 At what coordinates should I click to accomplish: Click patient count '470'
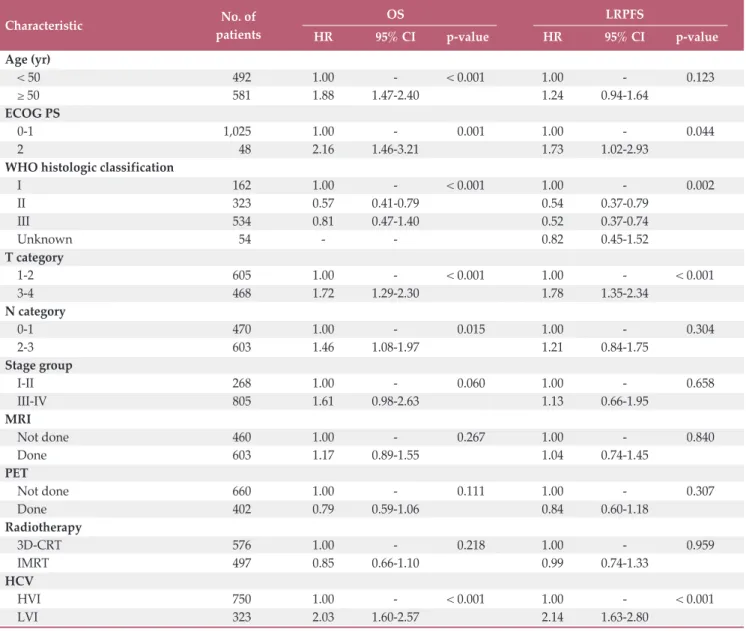[242, 329]
